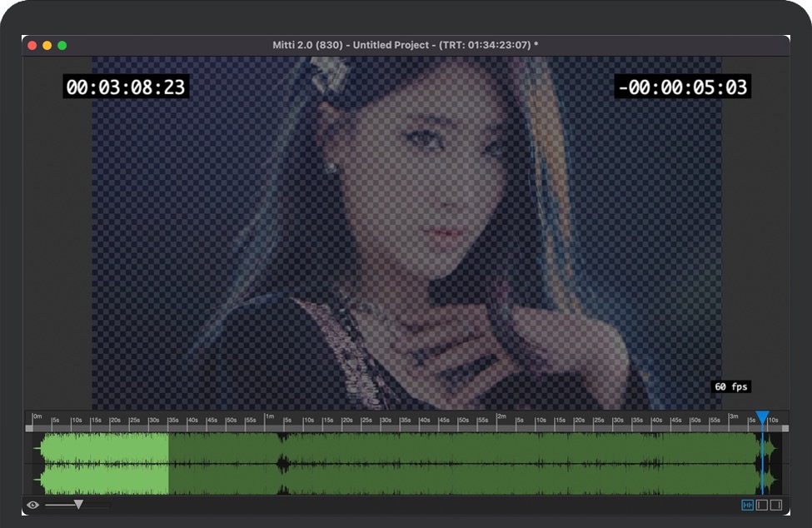Toggle the eye preview visibility icon
This screenshot has height=528, width=812.
click(32, 505)
